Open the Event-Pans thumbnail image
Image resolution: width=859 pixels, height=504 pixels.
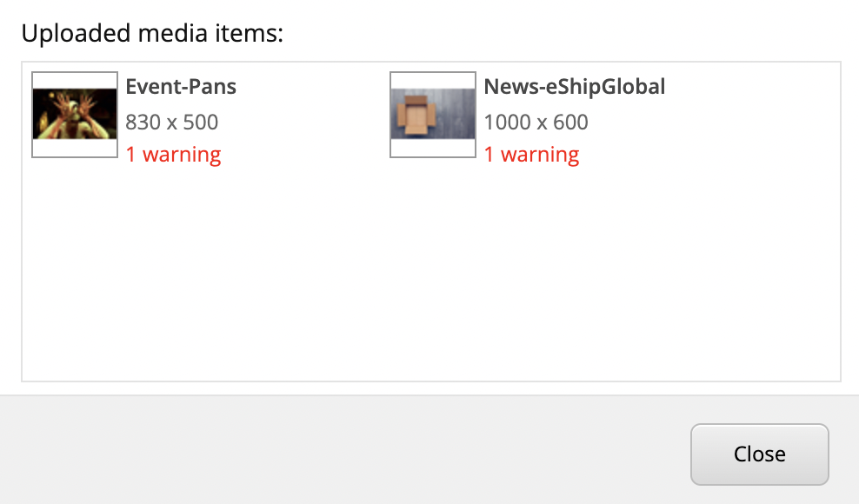coord(75,114)
